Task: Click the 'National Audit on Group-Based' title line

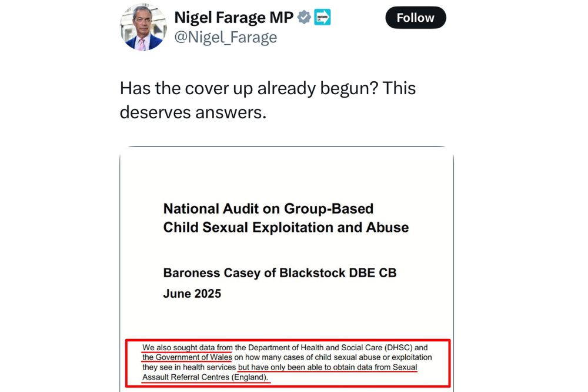Action: [x=268, y=208]
